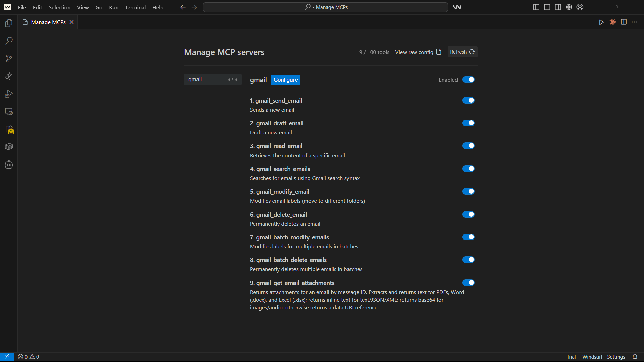Viewport: 644px width, 362px height.
Task: Open the Extensions view with warning badge
Action: point(9,130)
